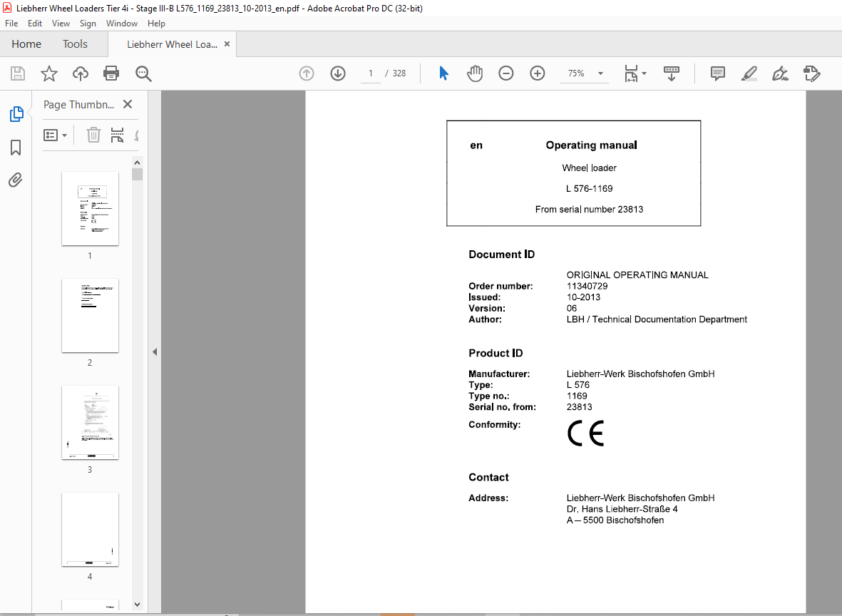Open the Attachments paperclip panel
Viewport: 842px width, 616px height.
tap(16, 180)
